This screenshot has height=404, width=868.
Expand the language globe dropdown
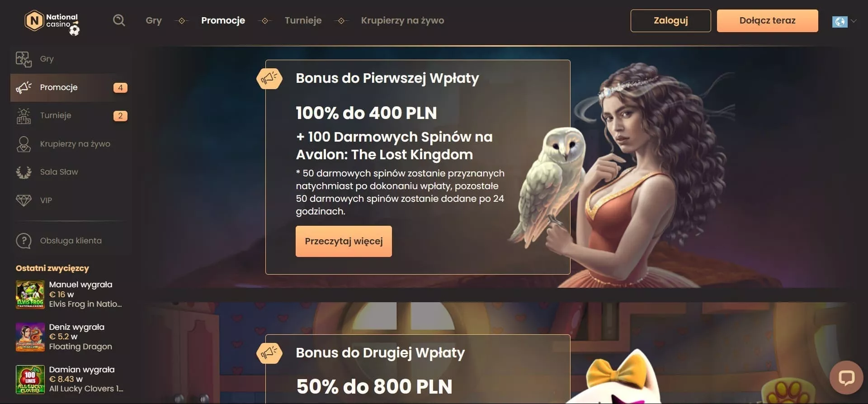(x=840, y=21)
